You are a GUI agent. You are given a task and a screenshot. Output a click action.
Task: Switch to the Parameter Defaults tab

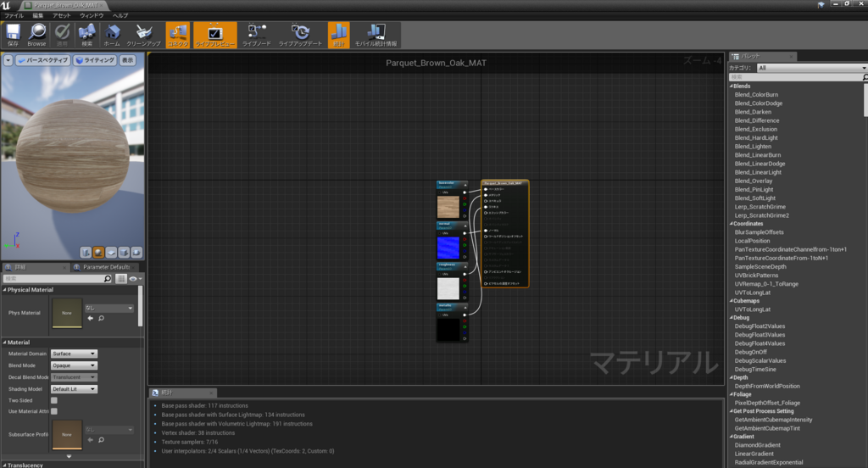pyautogui.click(x=106, y=267)
